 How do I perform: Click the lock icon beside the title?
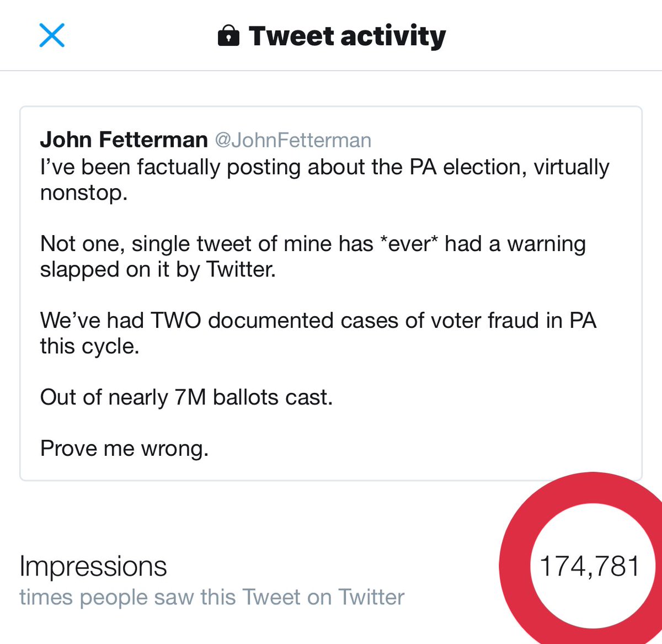pyautogui.click(x=228, y=36)
